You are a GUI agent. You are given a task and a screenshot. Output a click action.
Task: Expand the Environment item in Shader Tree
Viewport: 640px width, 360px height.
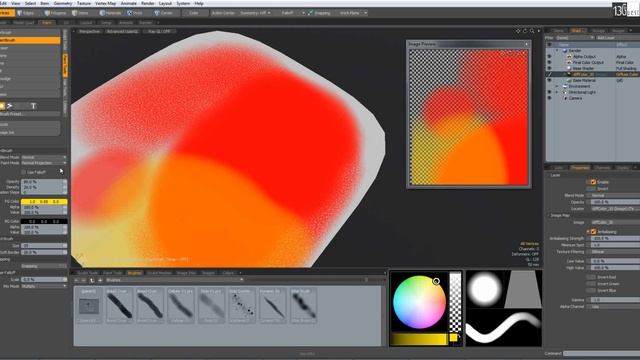click(557, 87)
